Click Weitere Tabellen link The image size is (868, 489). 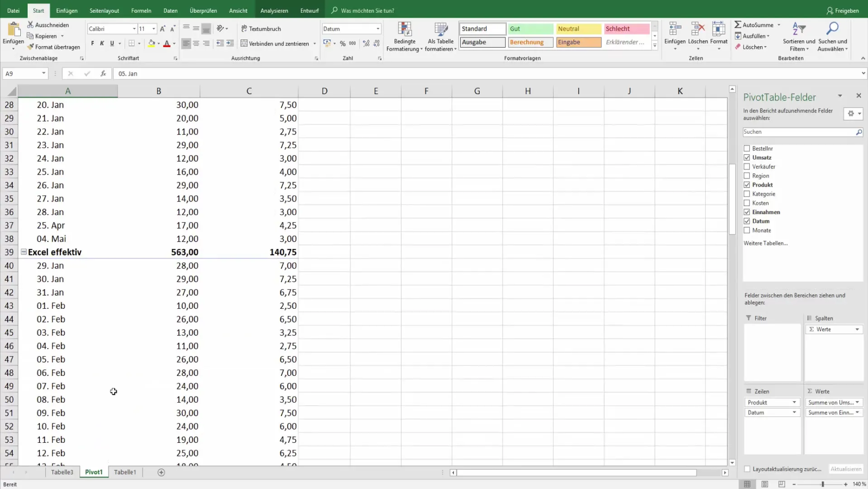pos(765,243)
